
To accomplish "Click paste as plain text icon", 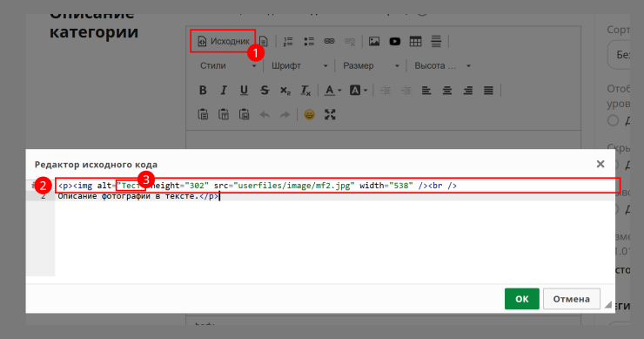I will point(224,114).
